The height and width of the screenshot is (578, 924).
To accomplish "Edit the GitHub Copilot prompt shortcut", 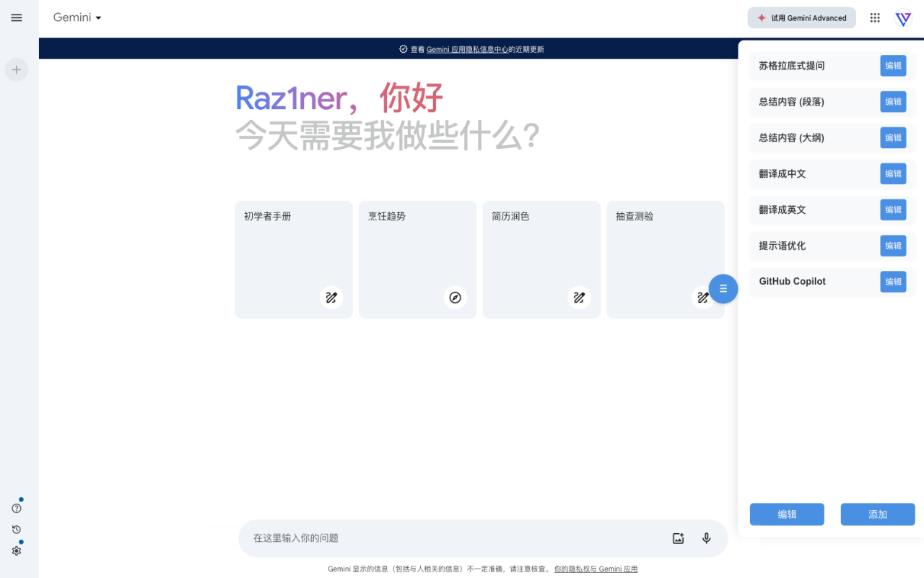I will click(x=893, y=282).
